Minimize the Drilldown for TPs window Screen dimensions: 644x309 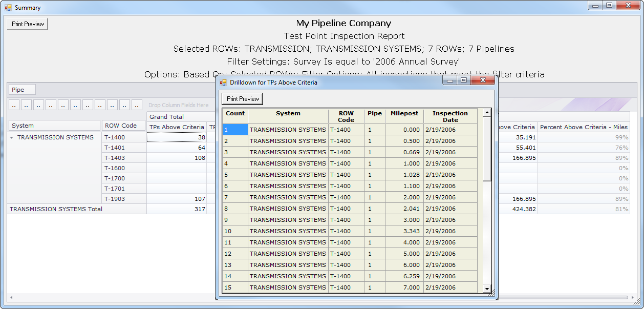tap(450, 81)
